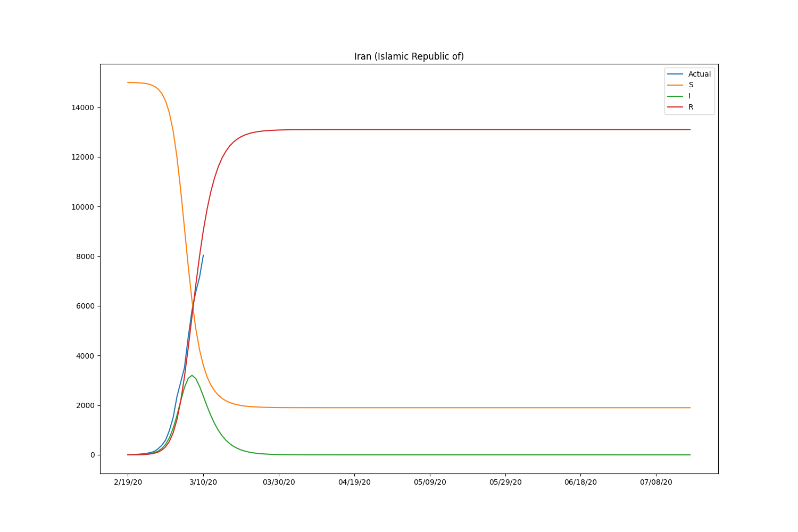The height and width of the screenshot is (532, 798).
Task: Click the 04/19/20 x-axis label
Action: [x=354, y=482]
